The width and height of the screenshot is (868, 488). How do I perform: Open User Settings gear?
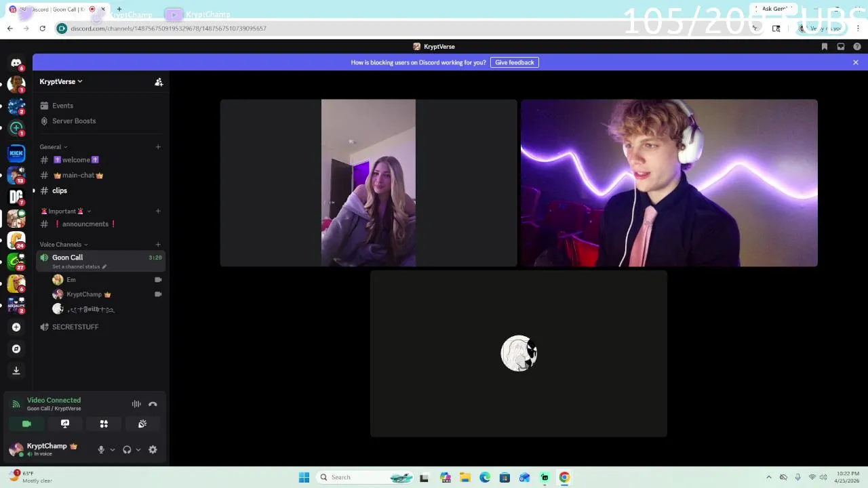pyautogui.click(x=153, y=449)
